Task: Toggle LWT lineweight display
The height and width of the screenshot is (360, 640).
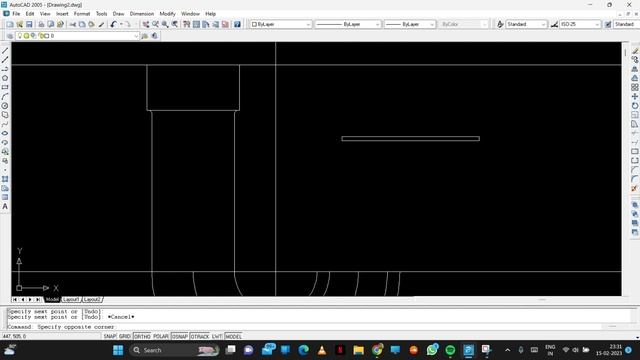Action: [x=217, y=336]
